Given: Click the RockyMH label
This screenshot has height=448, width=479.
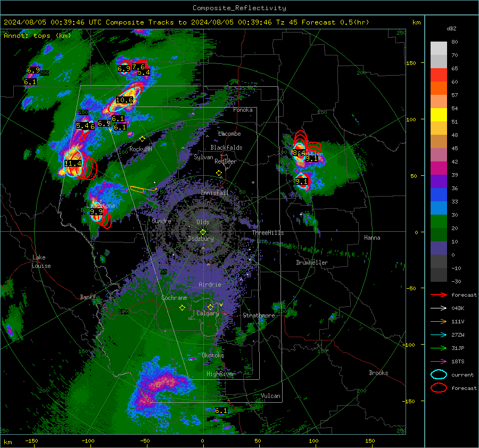Looking at the screenshot, I should tap(141, 149).
